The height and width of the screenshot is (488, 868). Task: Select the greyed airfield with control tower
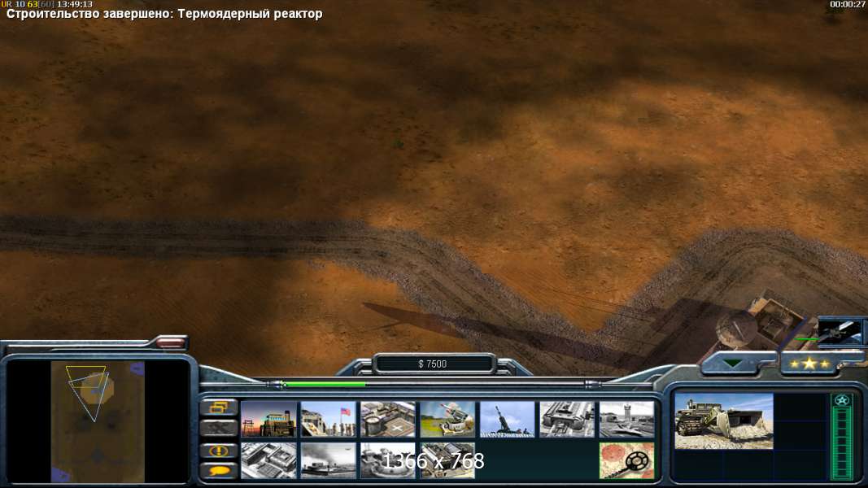[626, 419]
